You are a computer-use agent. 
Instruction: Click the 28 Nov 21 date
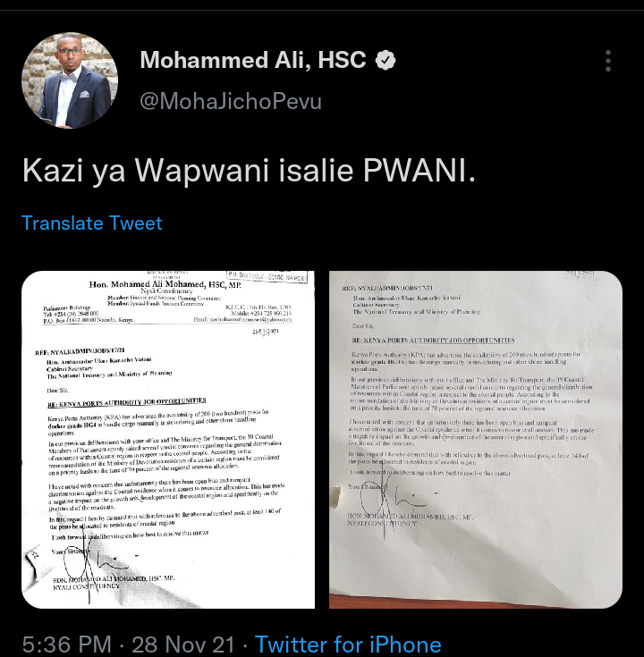(x=182, y=644)
